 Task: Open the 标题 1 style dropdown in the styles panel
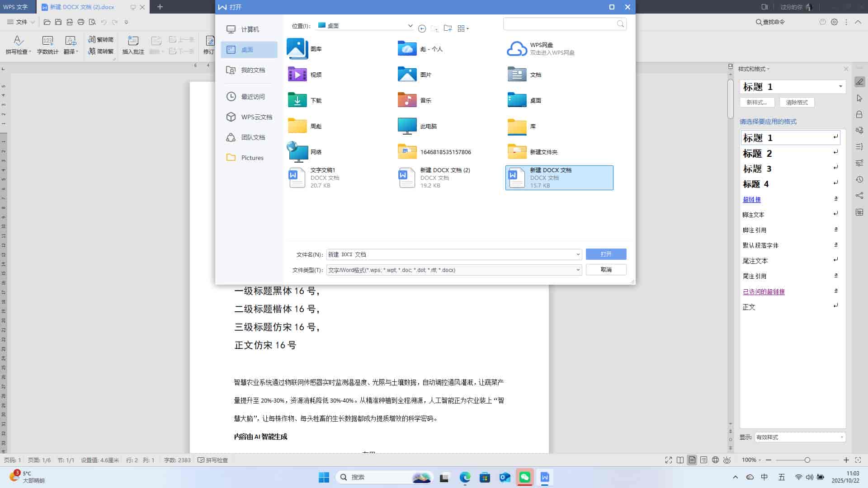(840, 86)
